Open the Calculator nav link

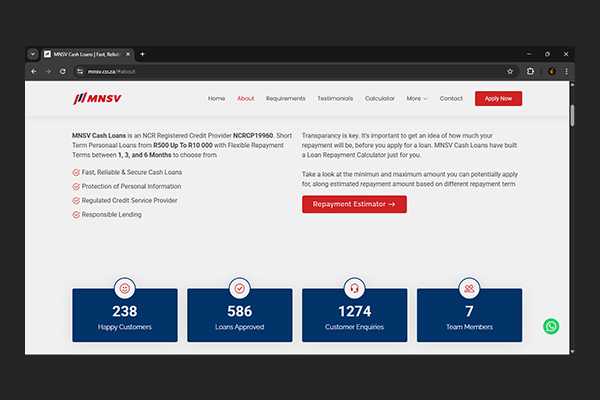pyautogui.click(x=380, y=98)
